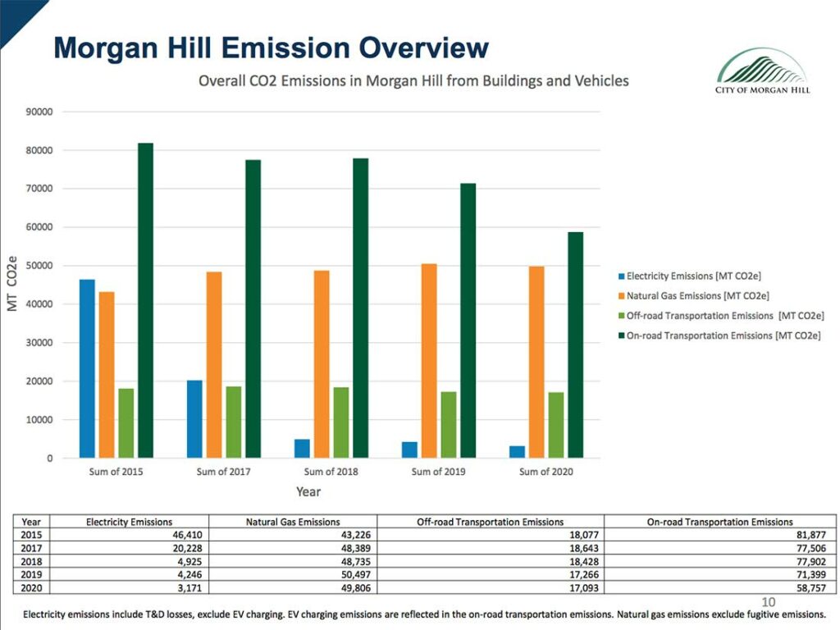840x630 pixels.
Task: Select the 2019 row label in table
Action: [30, 577]
